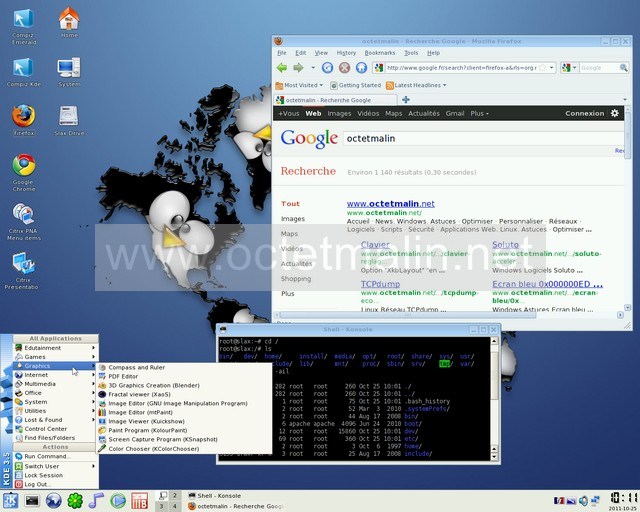Open Firefox's Bookmarks menu

[x=380, y=53]
